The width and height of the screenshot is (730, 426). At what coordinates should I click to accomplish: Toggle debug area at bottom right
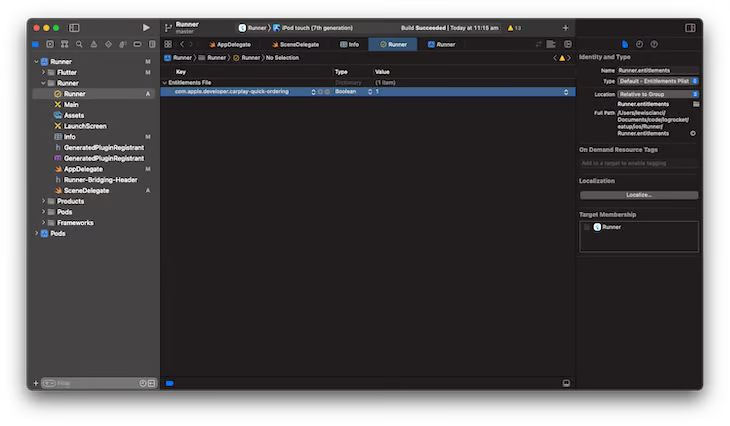[x=566, y=383]
